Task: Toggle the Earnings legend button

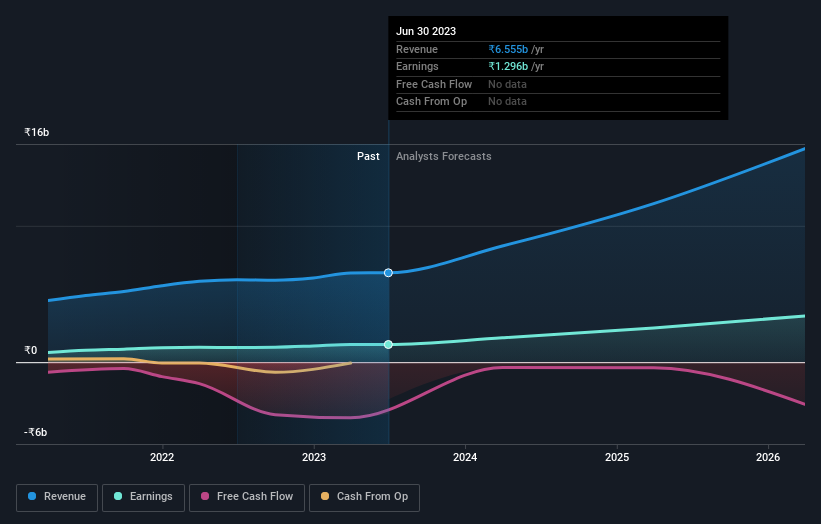Action: coord(143,497)
